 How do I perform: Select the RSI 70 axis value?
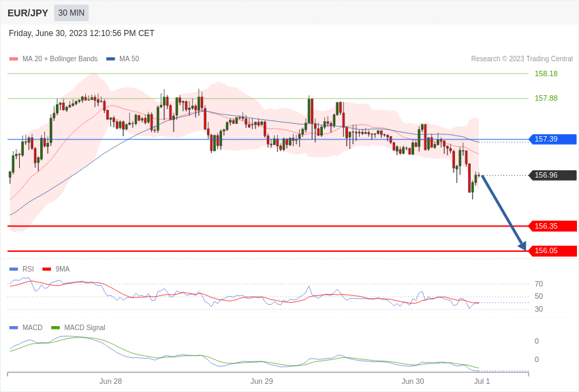(x=539, y=284)
